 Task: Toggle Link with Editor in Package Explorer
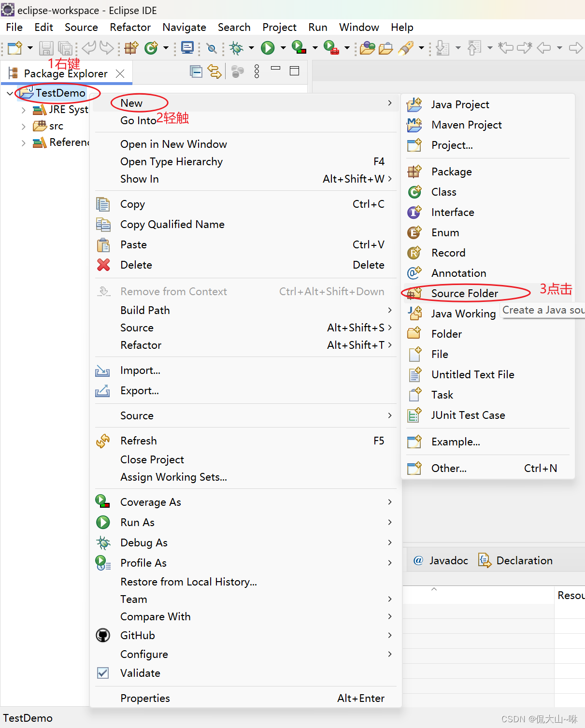click(x=214, y=71)
